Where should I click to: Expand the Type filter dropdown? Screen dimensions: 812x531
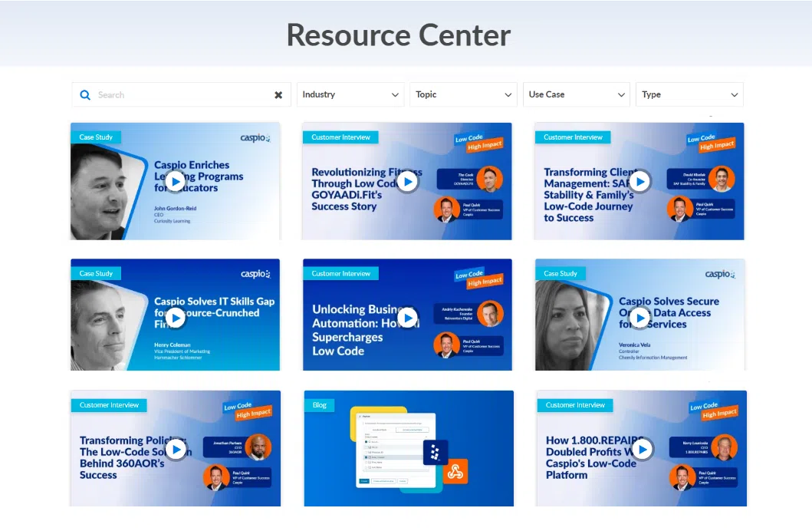point(689,95)
